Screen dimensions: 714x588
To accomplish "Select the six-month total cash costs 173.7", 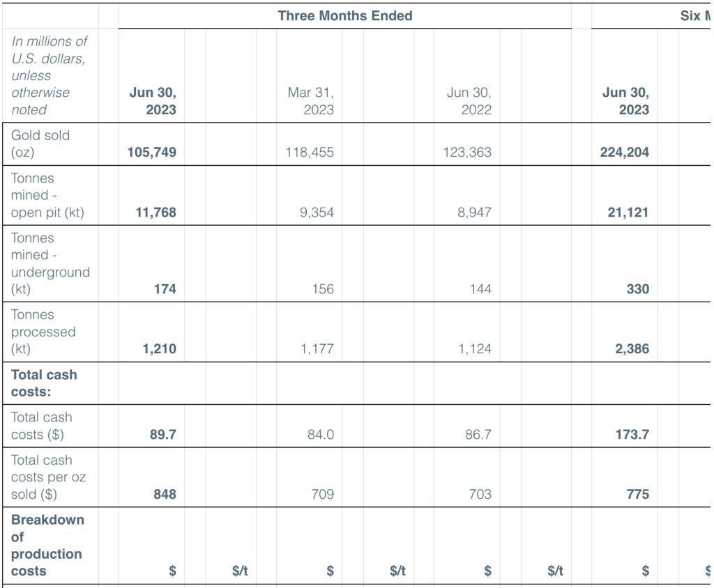I will pos(632,435).
